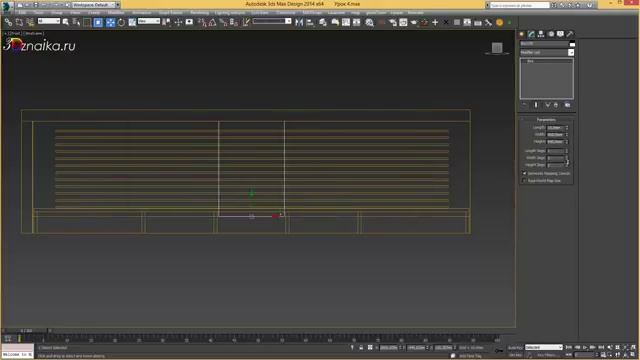This screenshot has height=360, width=640.
Task: Open Select by Name dialog
Action: point(76,22)
